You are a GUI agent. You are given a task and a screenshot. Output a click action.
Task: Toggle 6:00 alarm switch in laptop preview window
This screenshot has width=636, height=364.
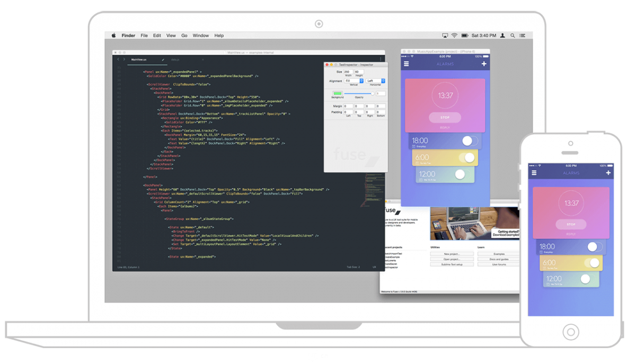(x=466, y=157)
